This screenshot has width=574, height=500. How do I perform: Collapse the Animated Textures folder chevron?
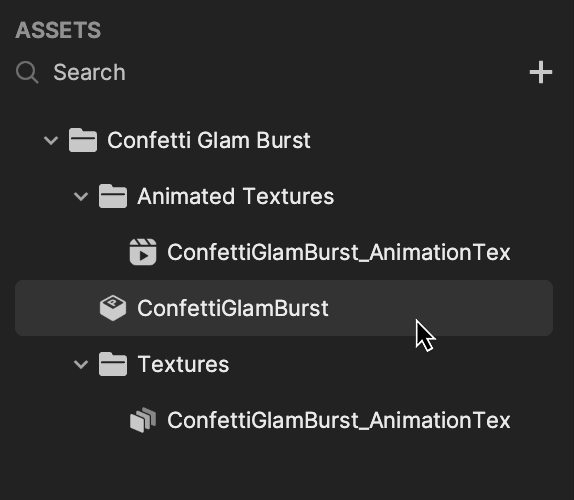click(81, 196)
